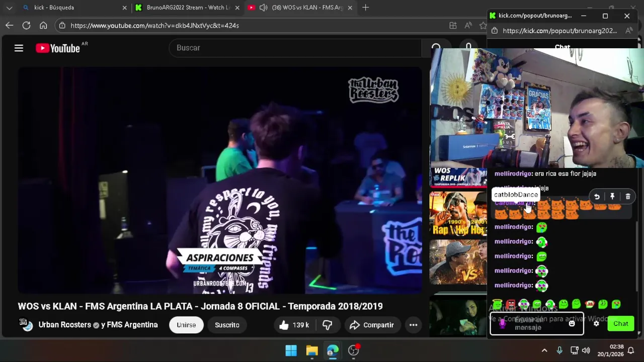This screenshot has width=644, height=362.
Task: Reload the YouTube page
Action: coord(27,25)
